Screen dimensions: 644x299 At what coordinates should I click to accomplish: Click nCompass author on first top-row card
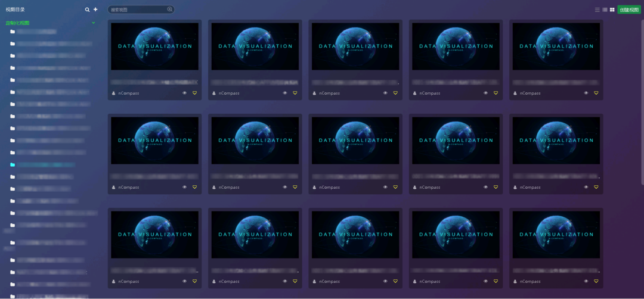pyautogui.click(x=129, y=93)
